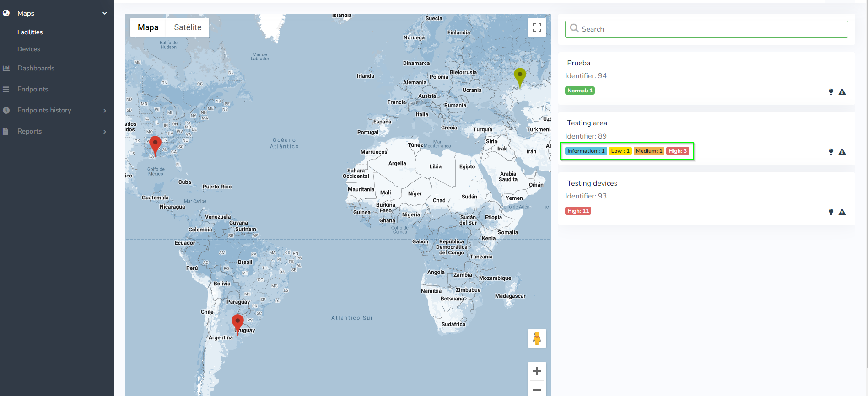Click the facility Search field

coord(706,29)
